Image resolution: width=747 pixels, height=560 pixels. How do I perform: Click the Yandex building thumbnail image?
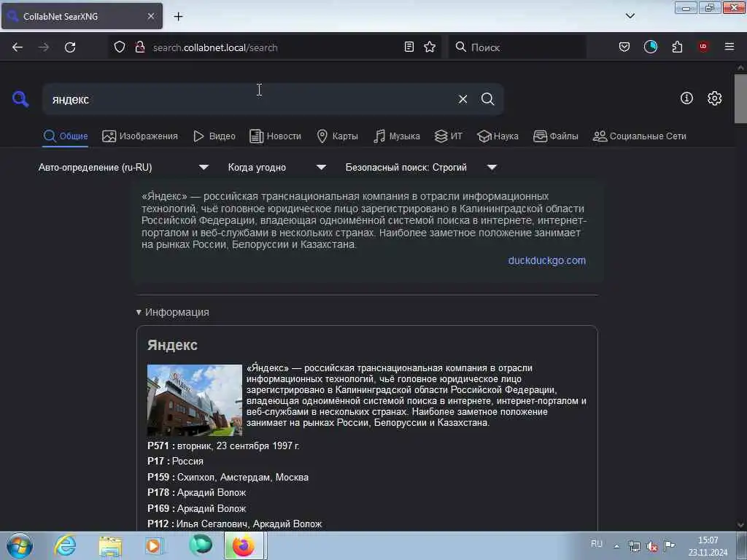coord(194,400)
